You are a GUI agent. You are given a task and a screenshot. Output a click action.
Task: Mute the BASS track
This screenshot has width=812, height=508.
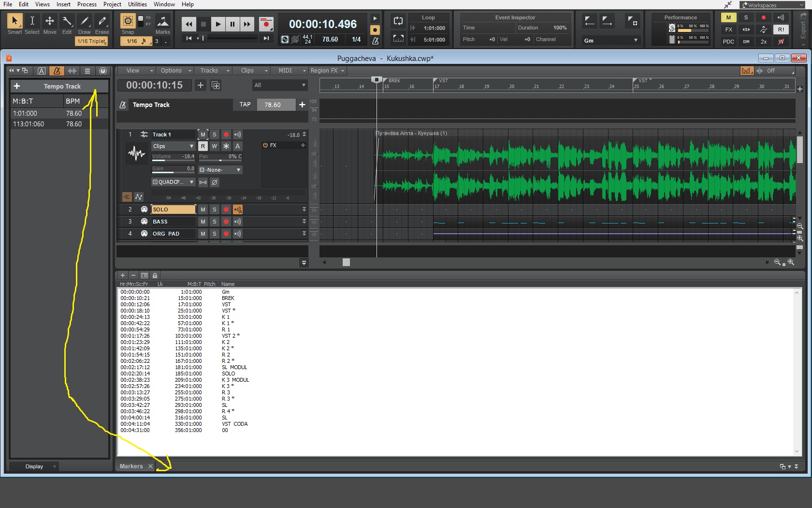tap(203, 222)
